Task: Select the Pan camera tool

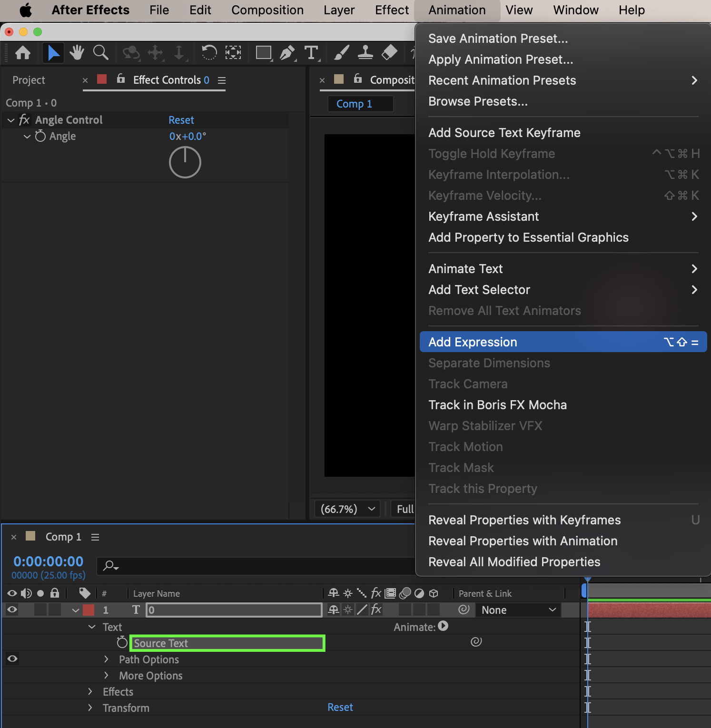Action: click(x=155, y=52)
